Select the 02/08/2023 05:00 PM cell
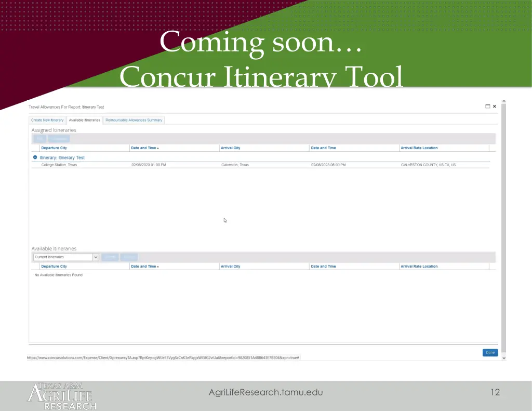Viewport: 532px width, 411px height. click(328, 165)
